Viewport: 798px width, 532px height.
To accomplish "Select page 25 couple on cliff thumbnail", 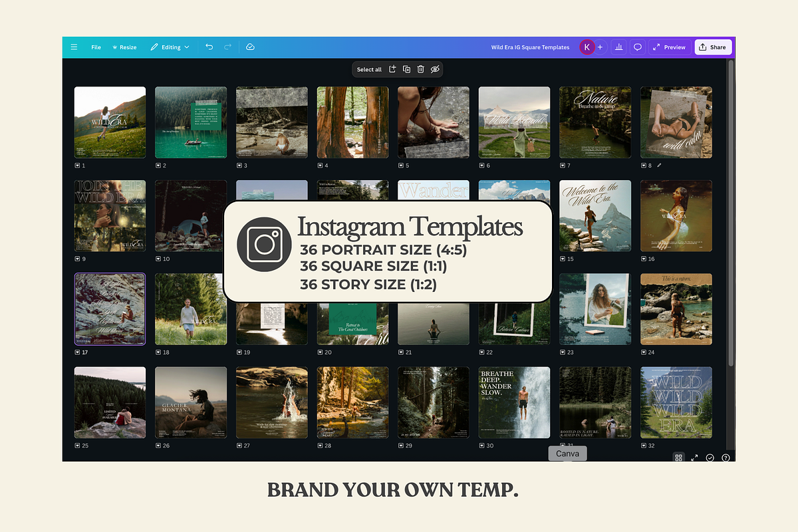I will 110,402.
